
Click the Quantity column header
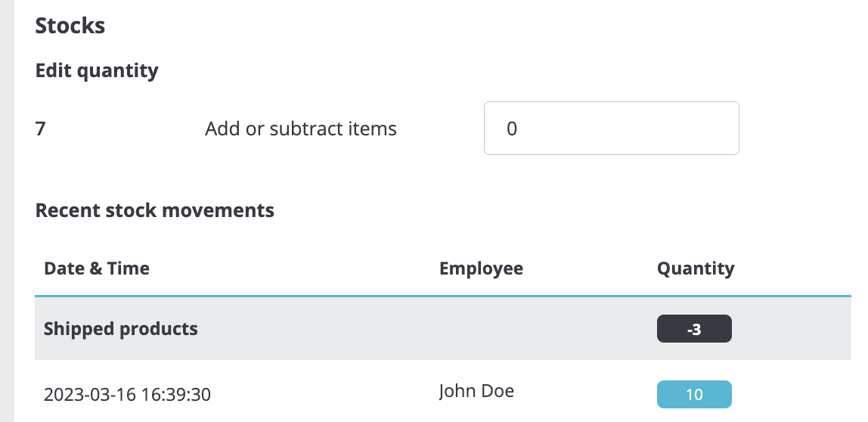[696, 268]
